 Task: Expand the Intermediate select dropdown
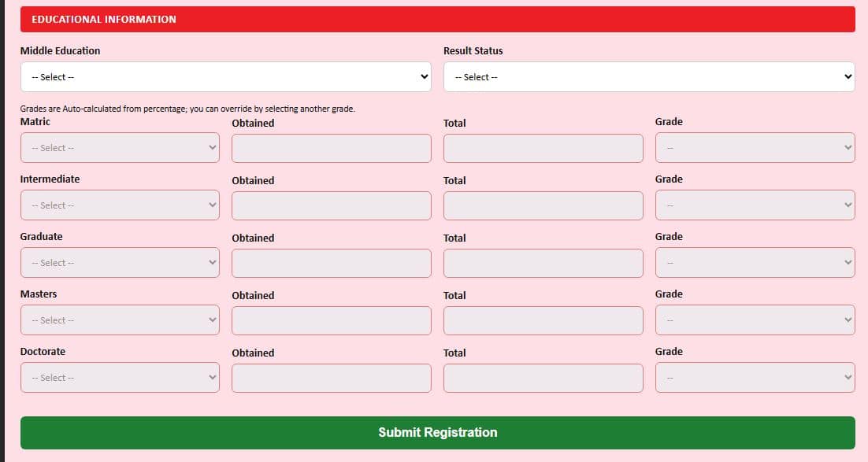pyautogui.click(x=121, y=205)
